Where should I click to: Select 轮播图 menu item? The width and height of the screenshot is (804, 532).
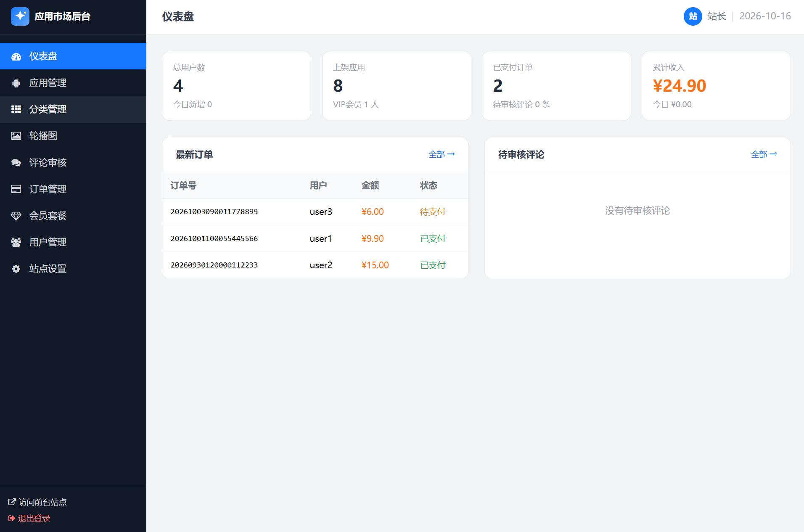pyautogui.click(x=73, y=136)
